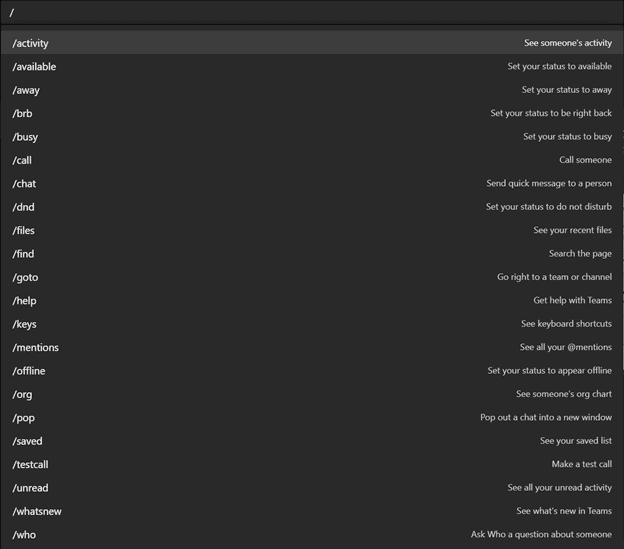Select the /offline status command
Image resolution: width=624 pixels, height=549 pixels.
coord(312,371)
